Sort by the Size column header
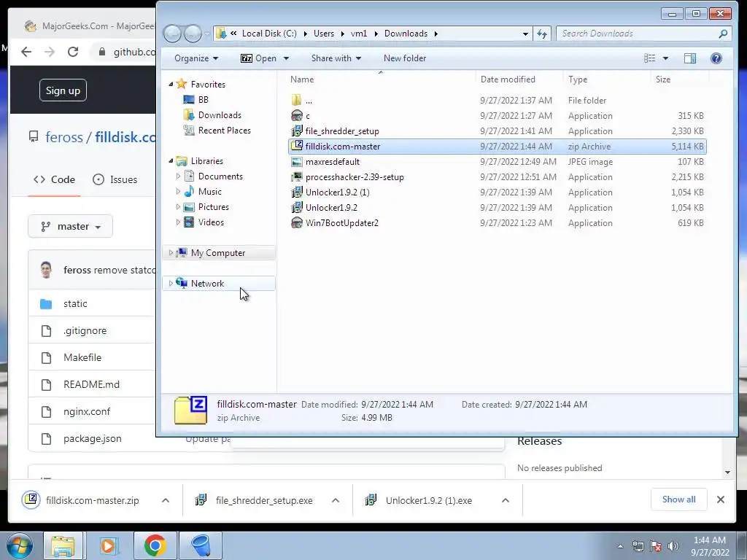The width and height of the screenshot is (747, 560). click(662, 79)
